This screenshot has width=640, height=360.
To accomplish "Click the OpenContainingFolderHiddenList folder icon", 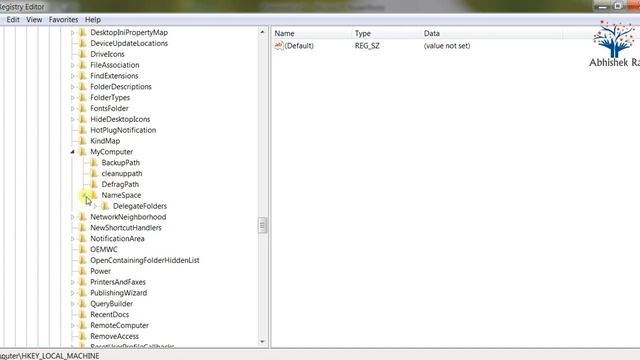I will point(82,260).
